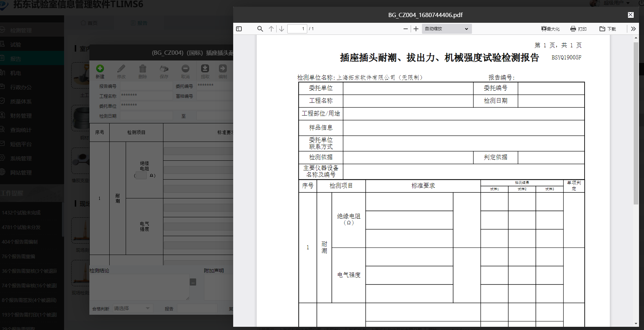Click 修改 pencil icon in form toolbar
The width and height of the screenshot is (644, 330).
pos(121,71)
